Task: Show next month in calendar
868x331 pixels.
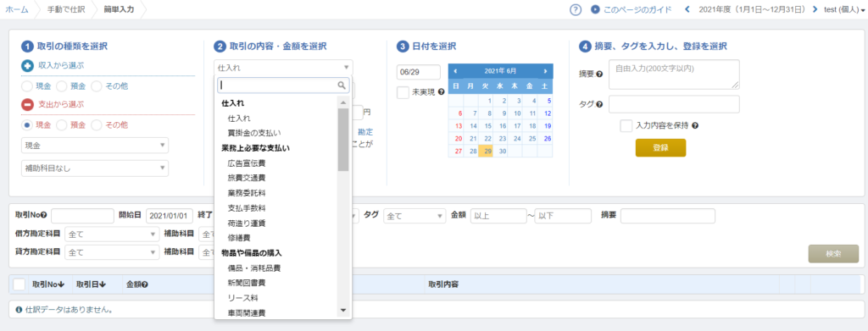Action: (x=545, y=71)
